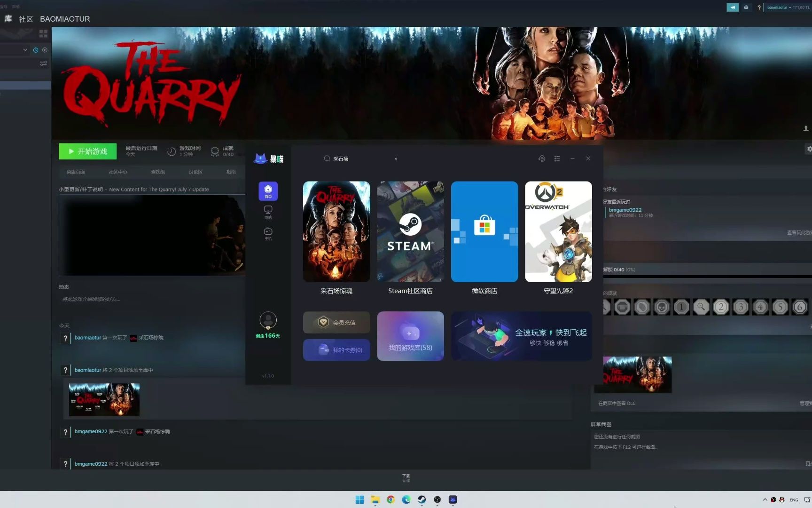Go to 讨论区 discussions tab
812x508 pixels.
(x=195, y=172)
